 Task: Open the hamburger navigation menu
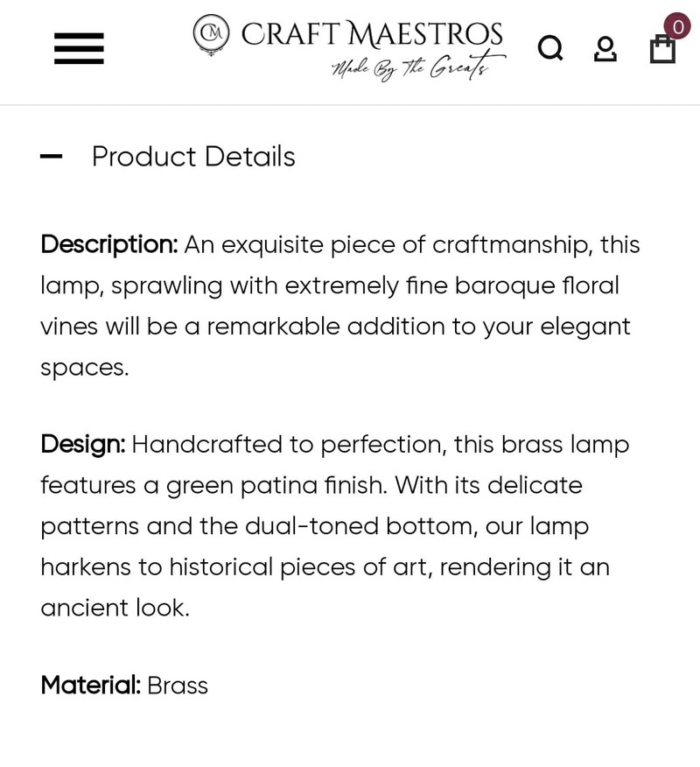coord(79,48)
